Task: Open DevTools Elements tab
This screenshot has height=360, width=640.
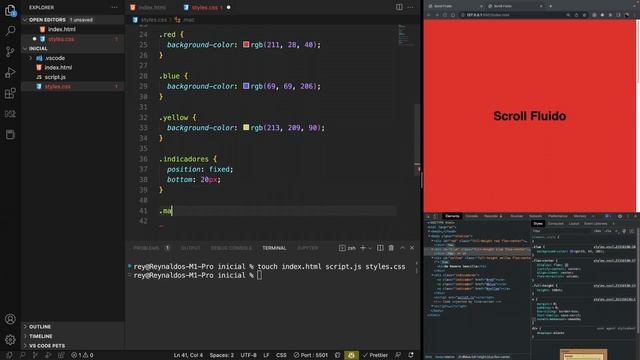Action: click(x=452, y=216)
